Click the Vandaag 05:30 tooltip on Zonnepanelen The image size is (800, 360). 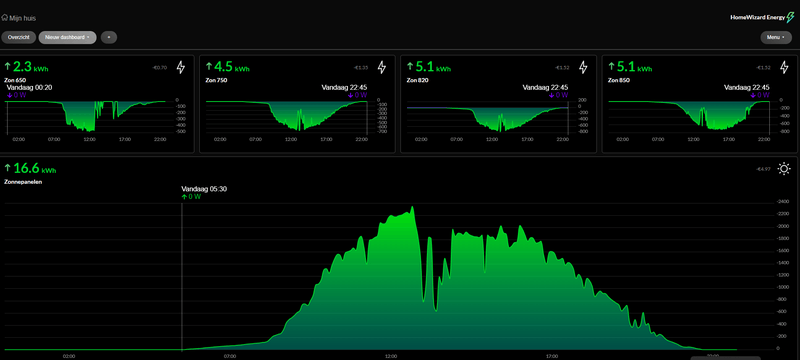(x=204, y=189)
